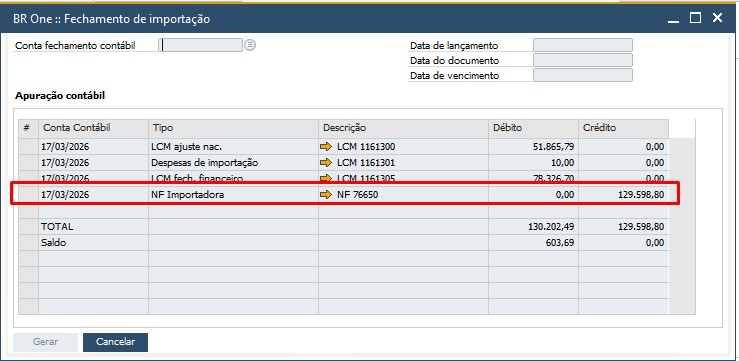Click the # column header
Viewport: 739px width, 361px height.
point(28,128)
